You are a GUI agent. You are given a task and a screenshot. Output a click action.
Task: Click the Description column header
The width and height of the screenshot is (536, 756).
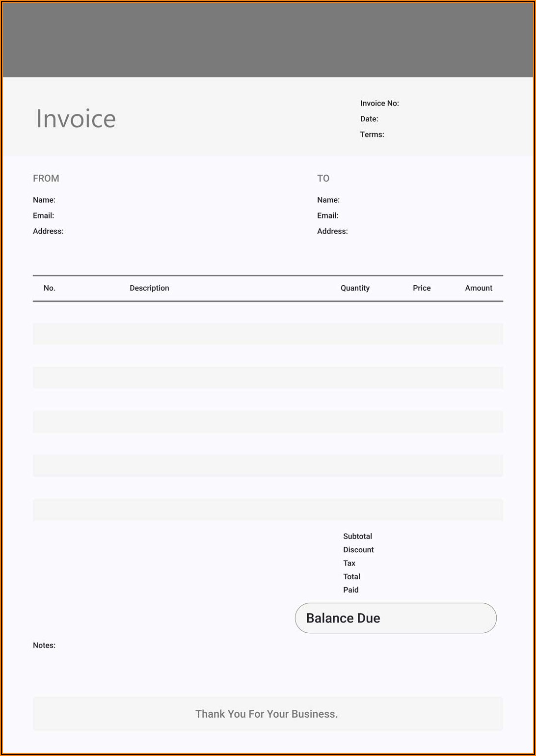149,288
